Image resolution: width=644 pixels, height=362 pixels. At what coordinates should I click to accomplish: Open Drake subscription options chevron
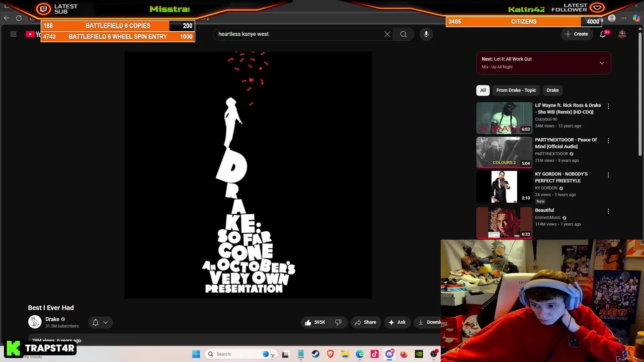106,322
